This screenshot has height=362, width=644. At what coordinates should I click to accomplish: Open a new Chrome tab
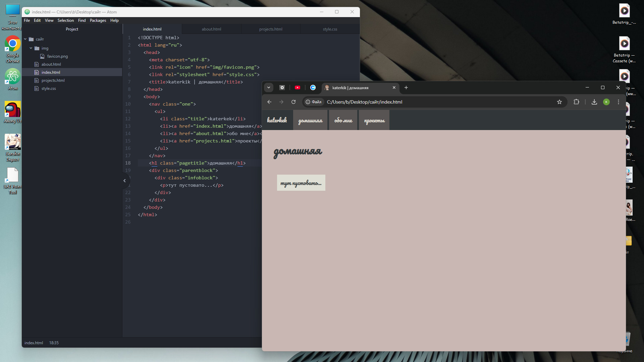point(406,87)
